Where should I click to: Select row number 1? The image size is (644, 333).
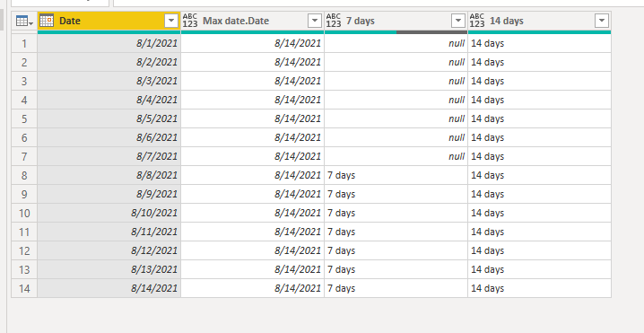click(24, 43)
